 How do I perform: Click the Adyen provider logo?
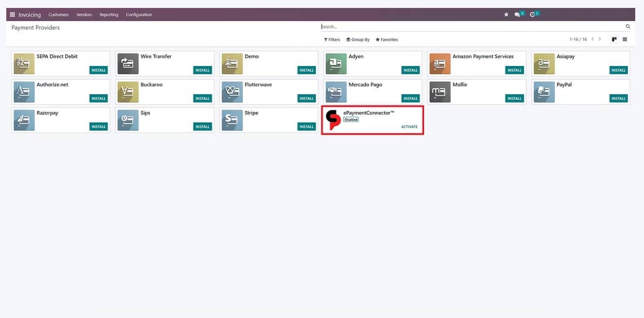pos(336,64)
